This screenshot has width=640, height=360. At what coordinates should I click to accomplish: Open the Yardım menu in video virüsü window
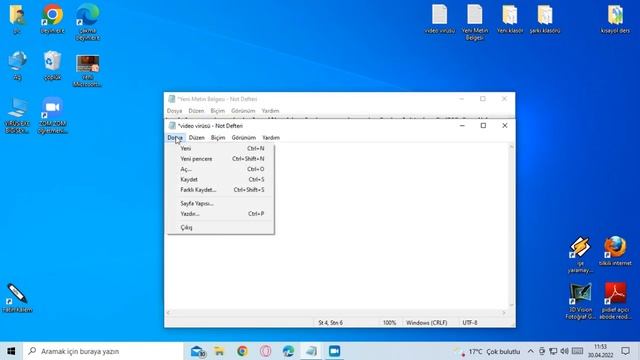point(271,138)
